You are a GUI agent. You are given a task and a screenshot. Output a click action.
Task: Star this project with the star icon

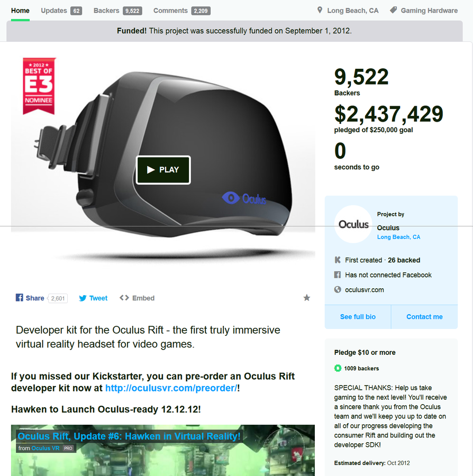[307, 298]
